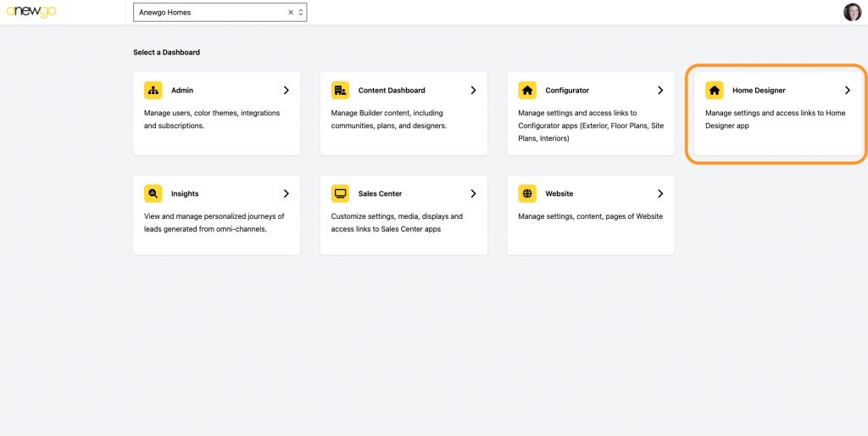The height and width of the screenshot is (436, 868).
Task: Clear the Anewgo Homes selection with X
Action: (x=291, y=12)
